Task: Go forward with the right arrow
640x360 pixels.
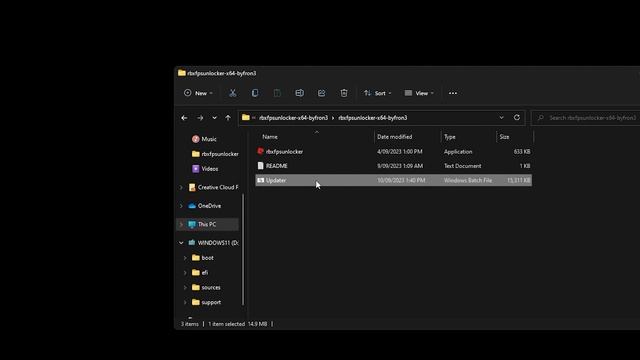Action: pyautogui.click(x=200, y=118)
